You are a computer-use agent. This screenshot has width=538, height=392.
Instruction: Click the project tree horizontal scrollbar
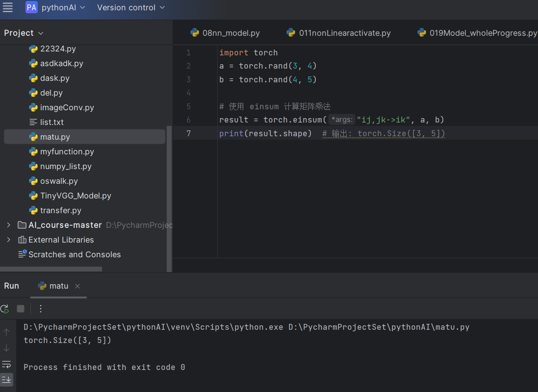pos(51,269)
